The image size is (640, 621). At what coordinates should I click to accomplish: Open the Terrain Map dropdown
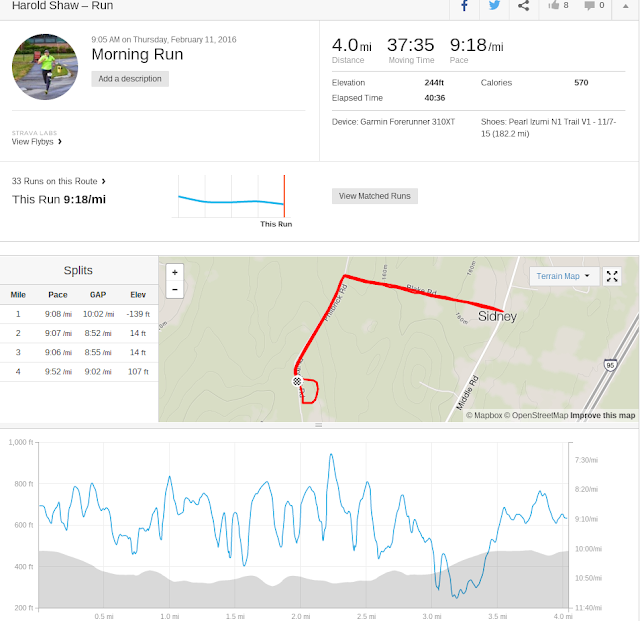566,277
